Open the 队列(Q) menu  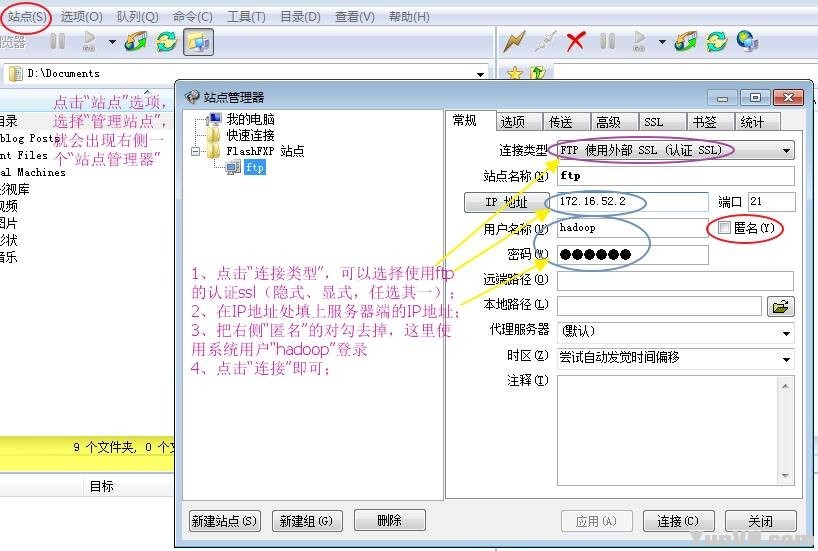(x=137, y=17)
